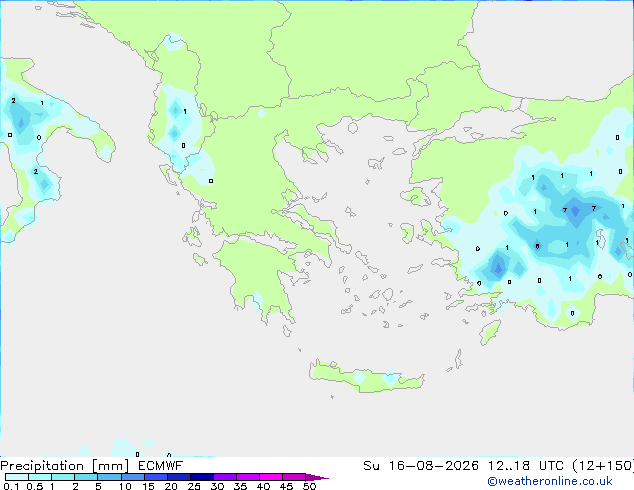Click the 35–40 mm legend swatch
This screenshot has width=634, height=490.
coord(248,477)
